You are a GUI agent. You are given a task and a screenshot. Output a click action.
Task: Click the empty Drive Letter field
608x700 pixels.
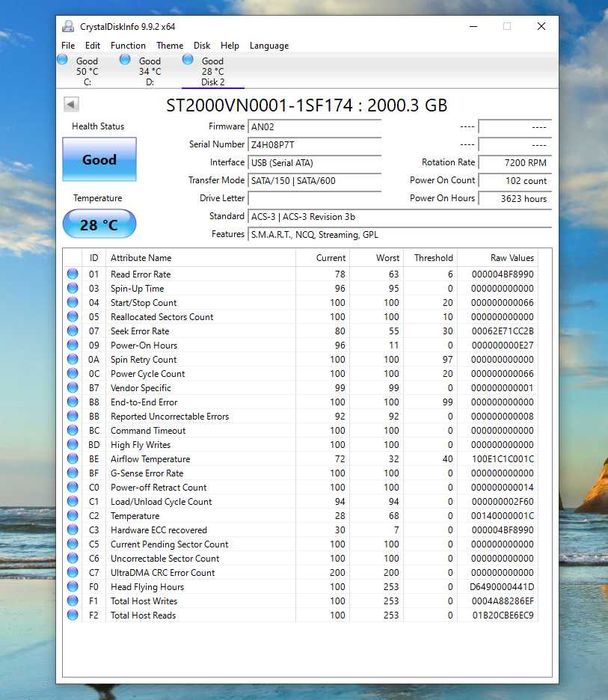point(315,198)
